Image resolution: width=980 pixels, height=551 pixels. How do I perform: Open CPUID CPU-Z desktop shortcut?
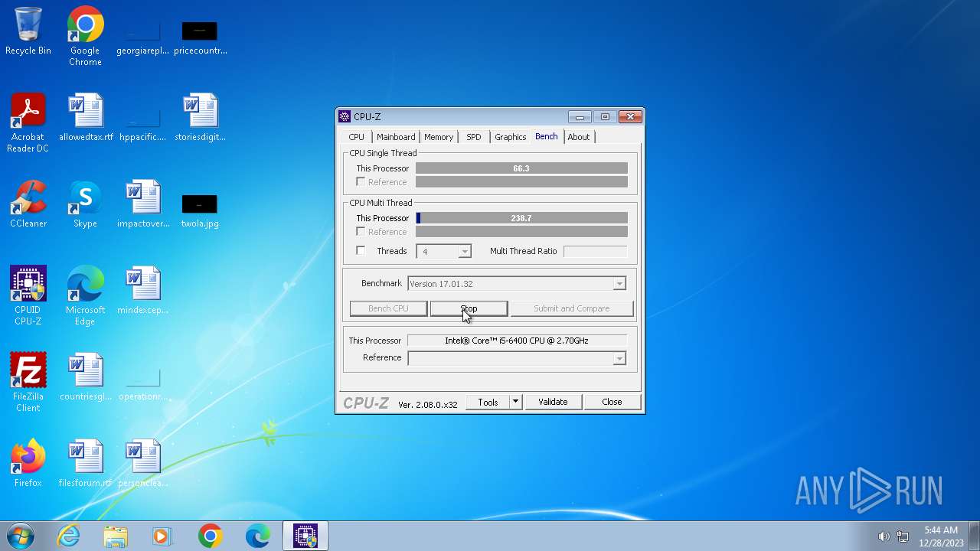coord(28,295)
